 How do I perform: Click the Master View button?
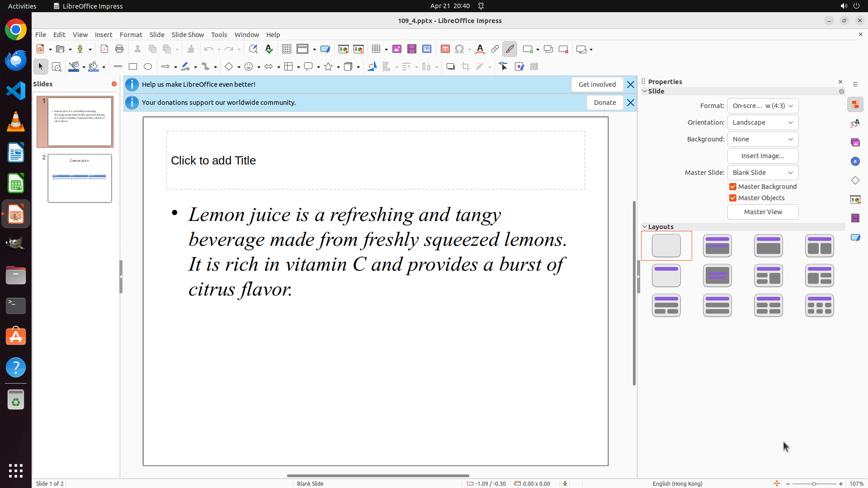tap(763, 212)
